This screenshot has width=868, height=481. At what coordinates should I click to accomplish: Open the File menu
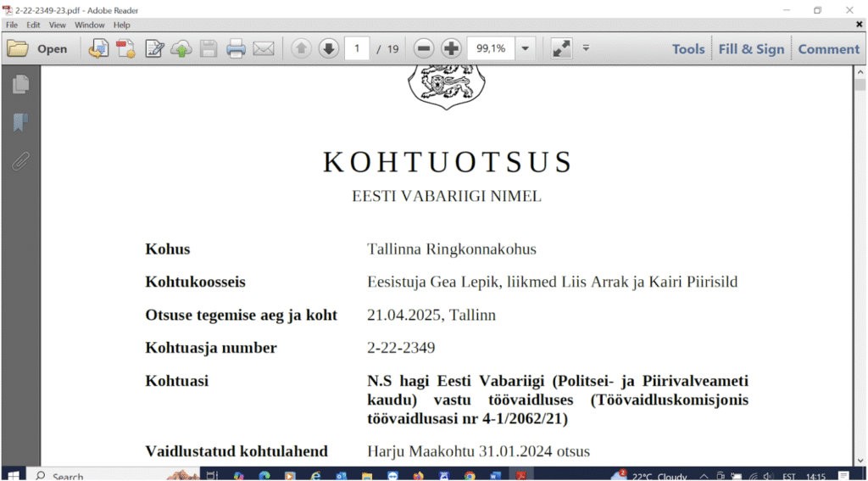12,25
